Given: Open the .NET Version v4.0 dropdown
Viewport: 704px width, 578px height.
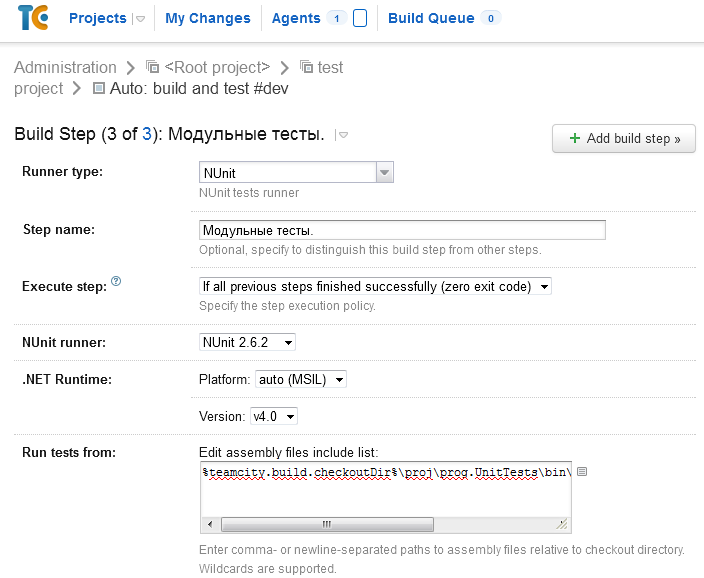Looking at the screenshot, I should (x=273, y=416).
